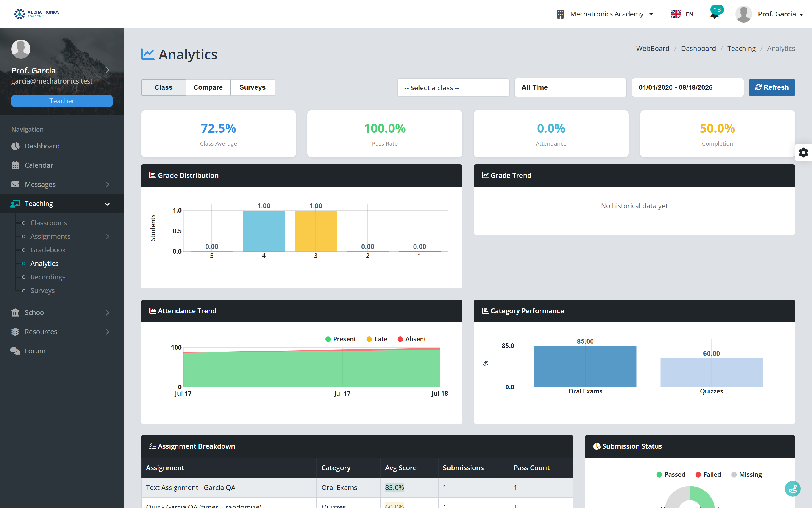Switch to the Compare tab
The width and height of the screenshot is (812, 508).
[208, 88]
